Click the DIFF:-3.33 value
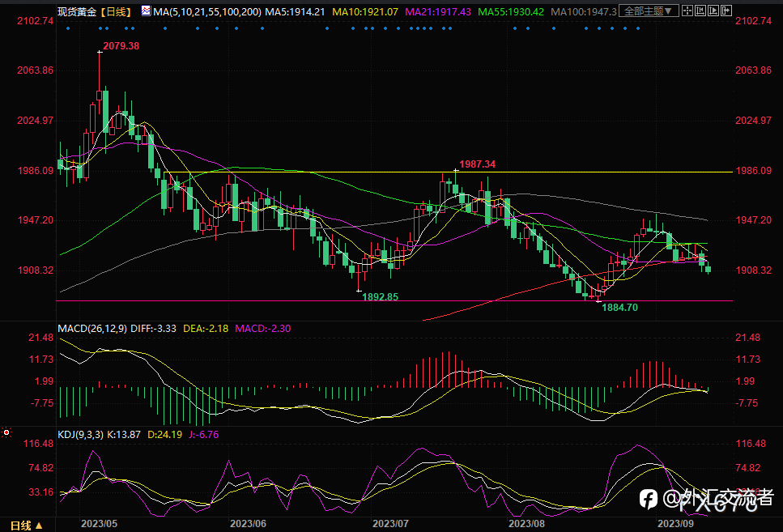This screenshot has width=783, height=532. pyautogui.click(x=153, y=328)
